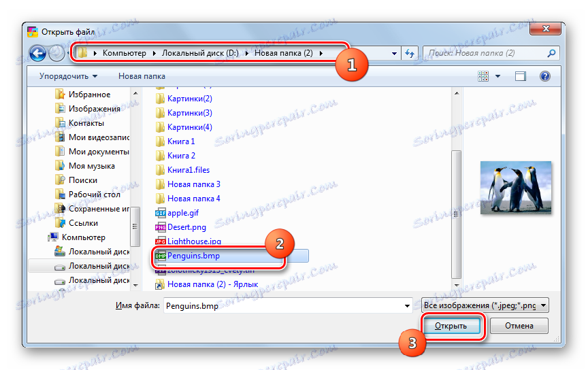Click the Ссылки folder icon
588x370 pixels.
(x=60, y=222)
